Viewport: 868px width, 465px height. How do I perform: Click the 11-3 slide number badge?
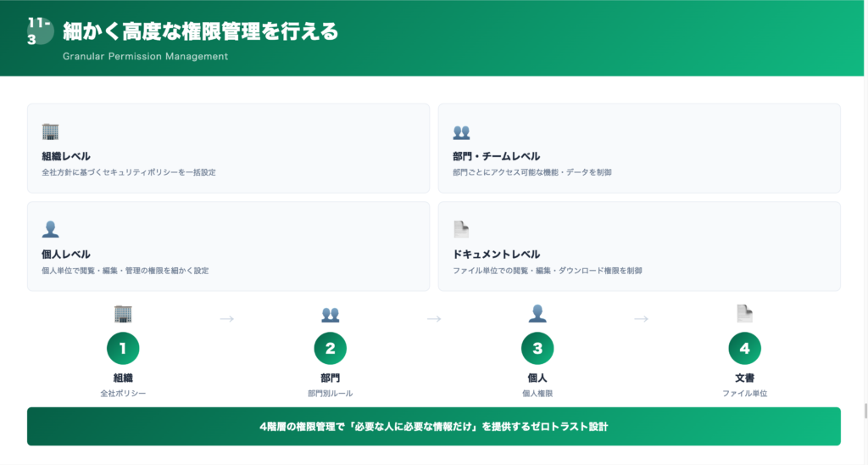click(41, 31)
